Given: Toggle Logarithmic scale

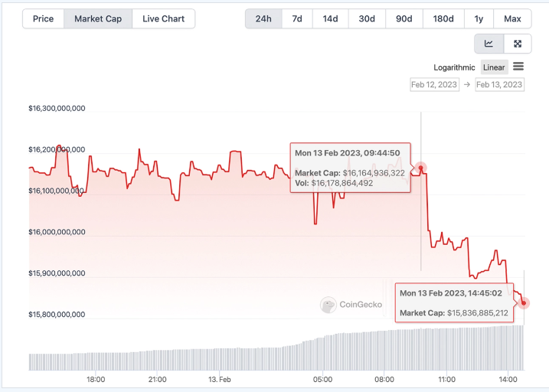Looking at the screenshot, I should [454, 67].
